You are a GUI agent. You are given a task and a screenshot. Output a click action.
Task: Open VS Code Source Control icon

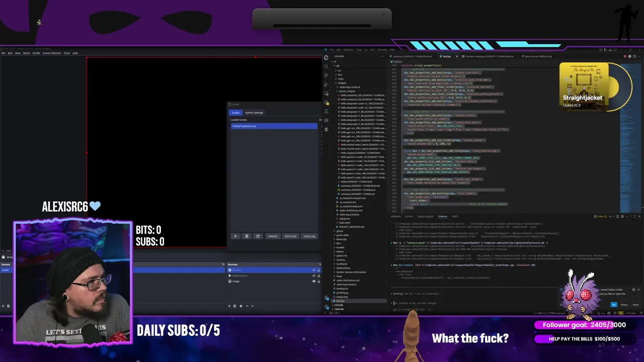point(326,75)
